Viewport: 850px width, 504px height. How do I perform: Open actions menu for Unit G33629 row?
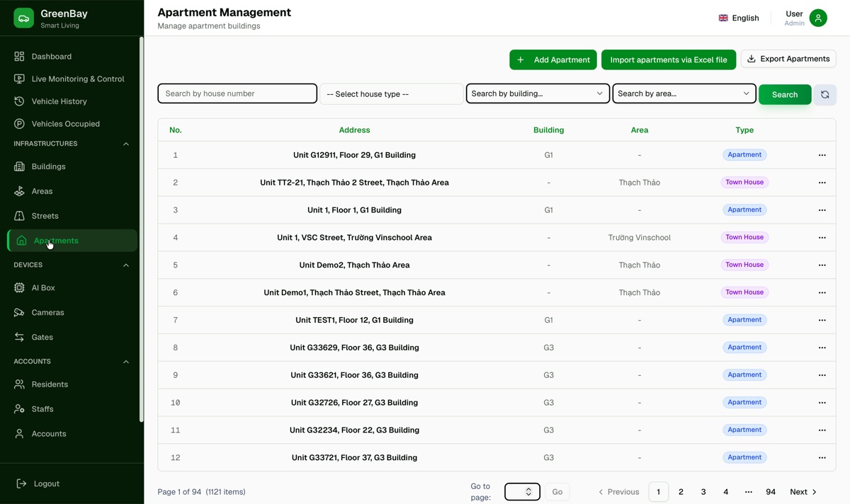(822, 348)
